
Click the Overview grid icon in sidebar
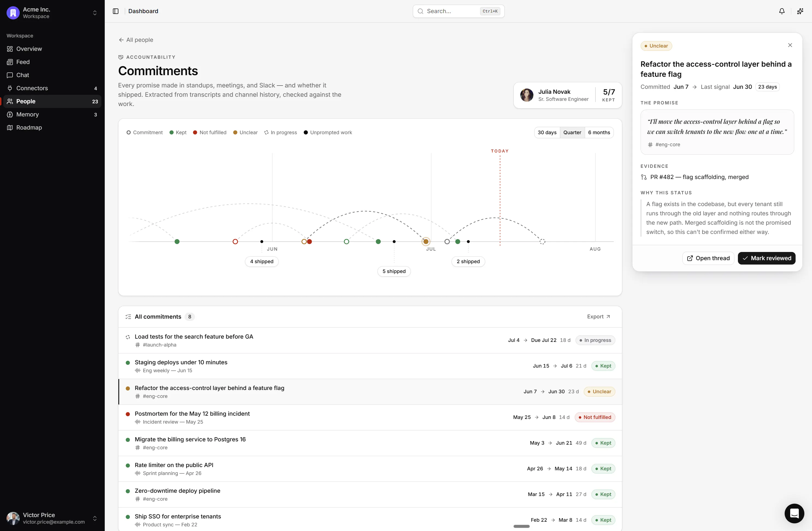(10, 49)
